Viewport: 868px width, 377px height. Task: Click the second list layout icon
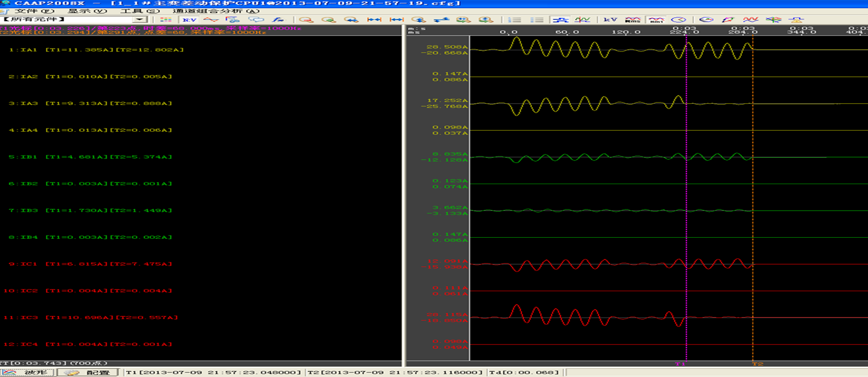click(537, 19)
